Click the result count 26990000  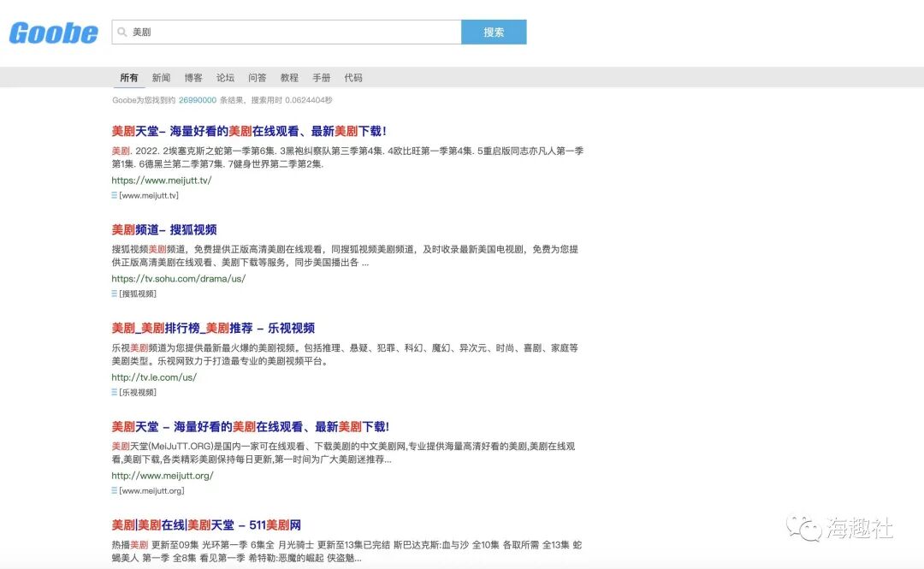pos(198,100)
